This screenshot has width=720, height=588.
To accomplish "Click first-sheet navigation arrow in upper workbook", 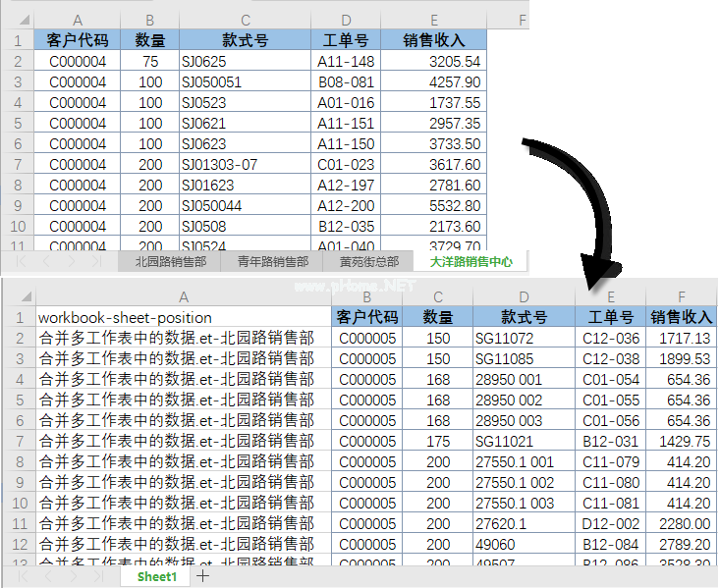I will pos(22,262).
